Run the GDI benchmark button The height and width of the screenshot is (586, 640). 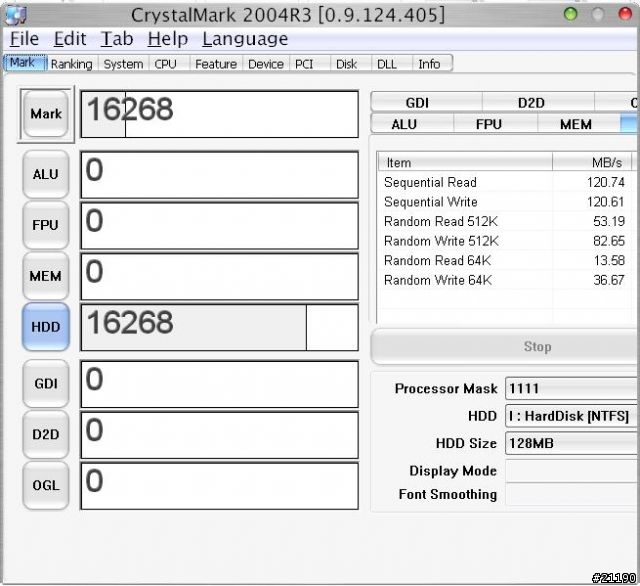[x=46, y=384]
